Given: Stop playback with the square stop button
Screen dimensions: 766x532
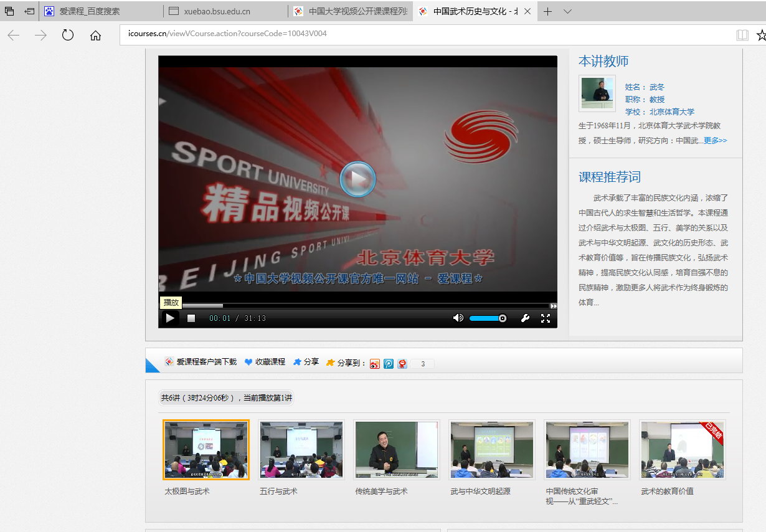Looking at the screenshot, I should click(190, 318).
